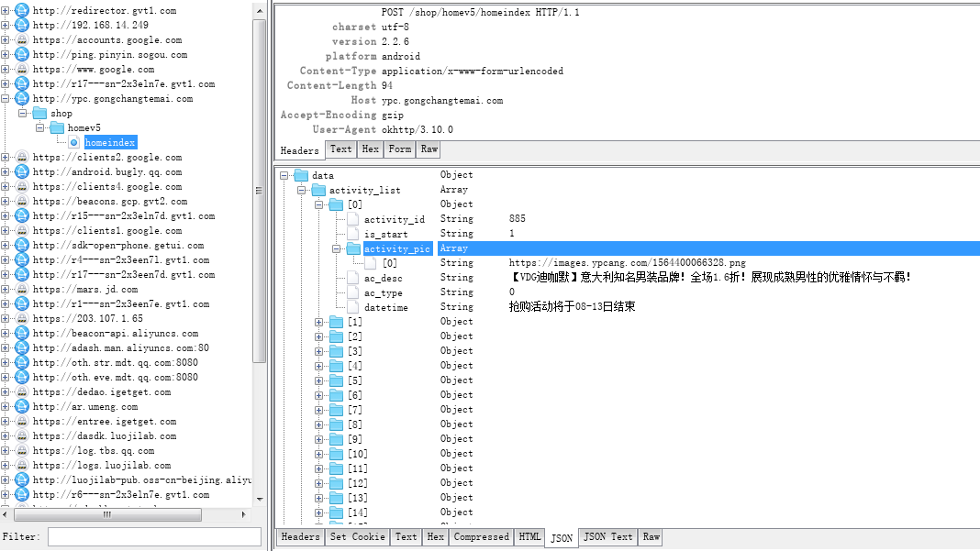Click globe icon next to 192.168.14.249

(x=22, y=25)
